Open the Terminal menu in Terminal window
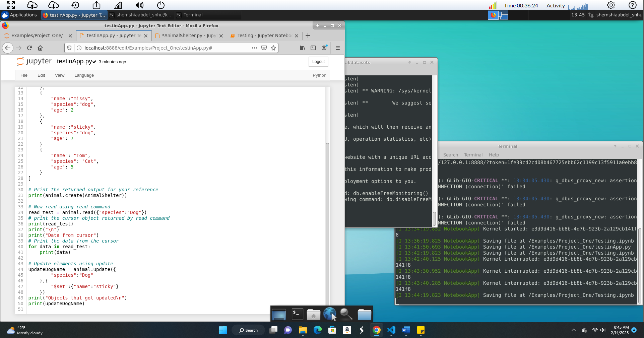The width and height of the screenshot is (644, 338). pyautogui.click(x=473, y=155)
